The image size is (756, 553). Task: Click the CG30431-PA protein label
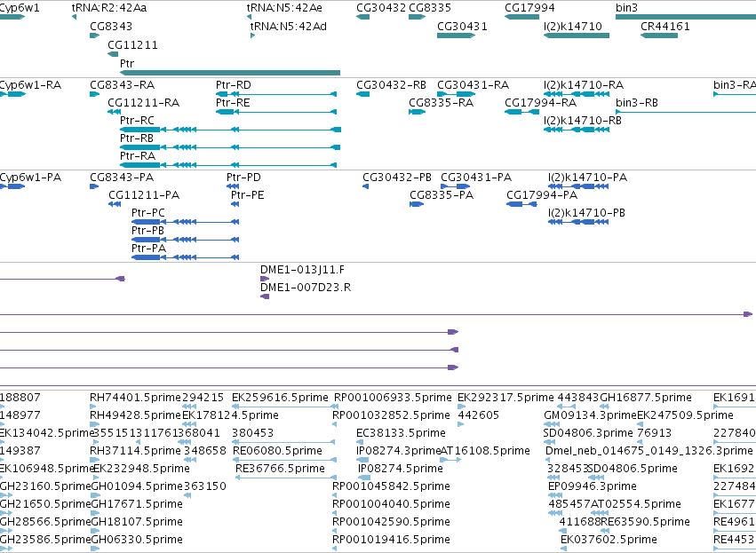pyautogui.click(x=476, y=178)
